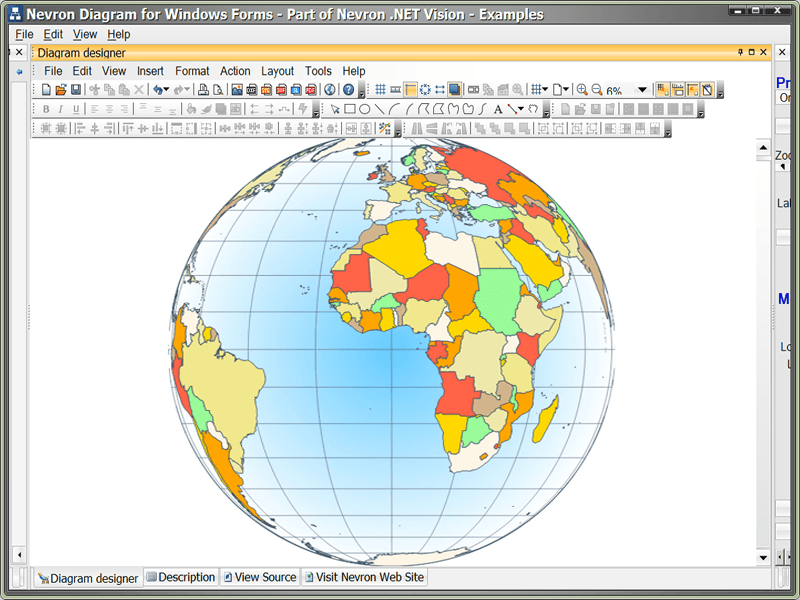
Task: Click the Cut scissors icon
Action: (x=94, y=90)
